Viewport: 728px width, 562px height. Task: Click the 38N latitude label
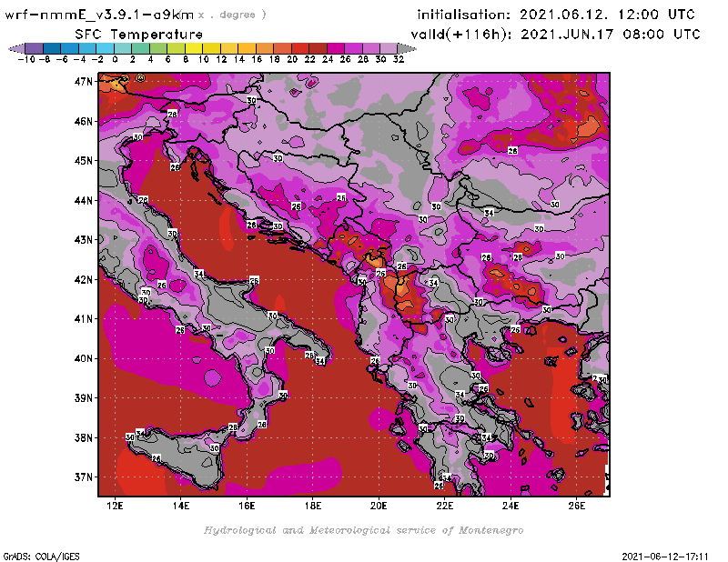tap(84, 437)
